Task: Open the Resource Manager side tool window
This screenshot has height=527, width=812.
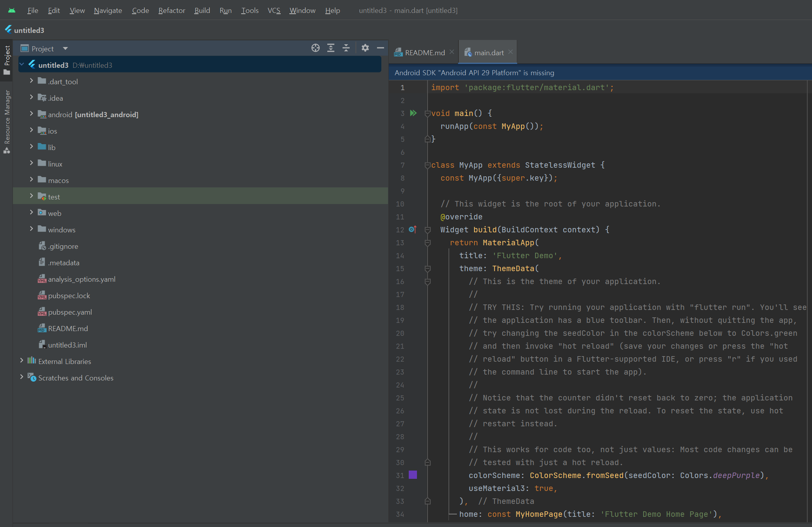Action: coord(7,121)
